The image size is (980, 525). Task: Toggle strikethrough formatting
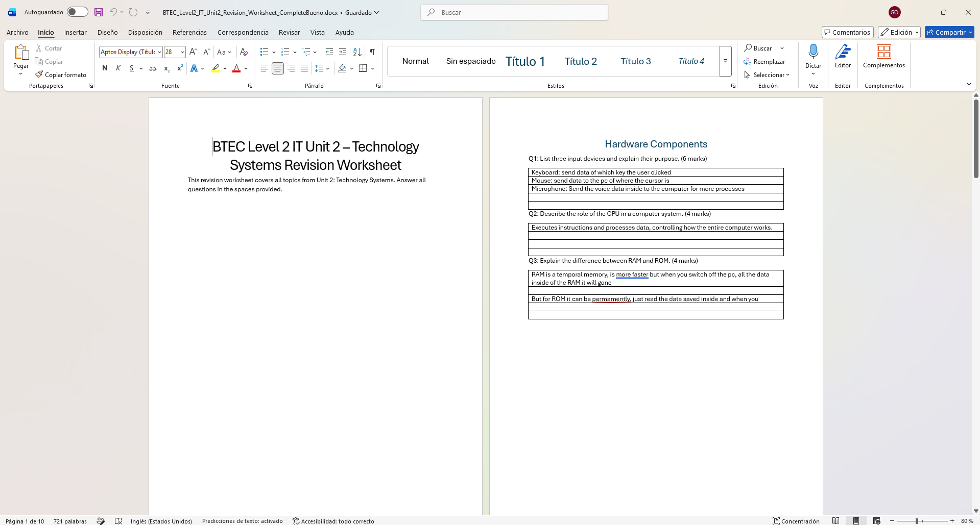click(x=152, y=68)
